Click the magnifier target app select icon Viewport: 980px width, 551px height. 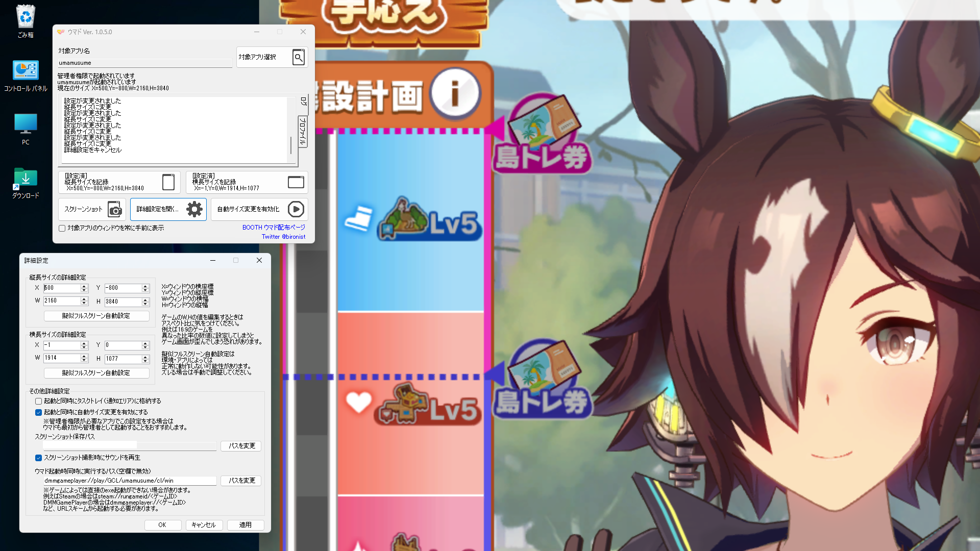[299, 57]
